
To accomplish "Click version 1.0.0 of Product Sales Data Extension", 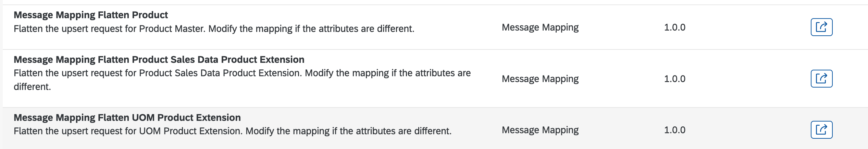I will click(x=674, y=79).
